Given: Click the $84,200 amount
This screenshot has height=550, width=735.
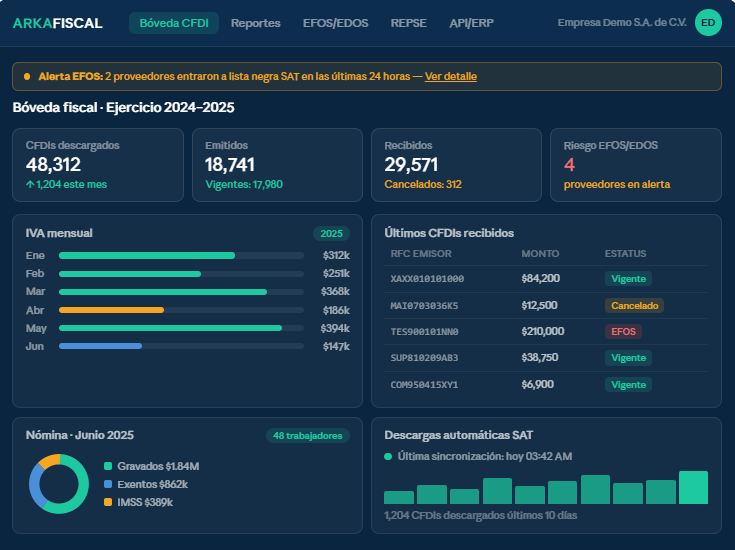Looking at the screenshot, I should click(x=540, y=279).
